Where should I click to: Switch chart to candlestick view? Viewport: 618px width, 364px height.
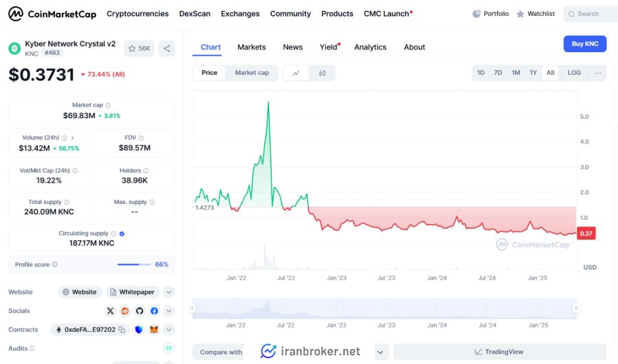322,73
